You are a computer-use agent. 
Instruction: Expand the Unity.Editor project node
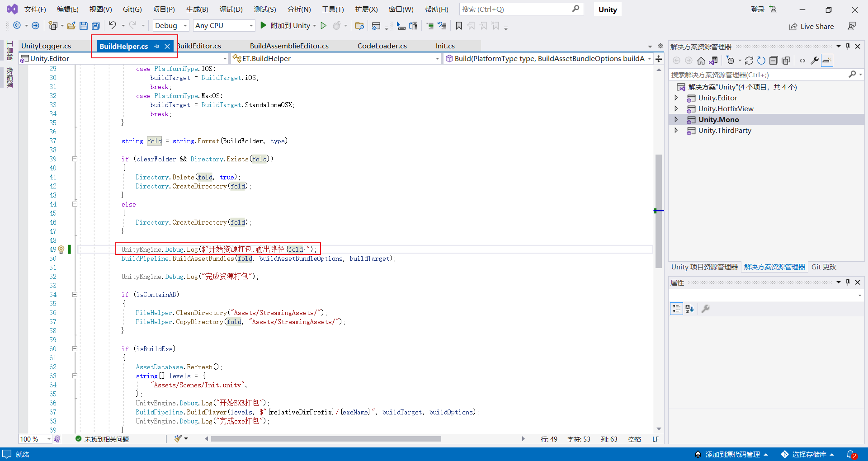pyautogui.click(x=676, y=98)
